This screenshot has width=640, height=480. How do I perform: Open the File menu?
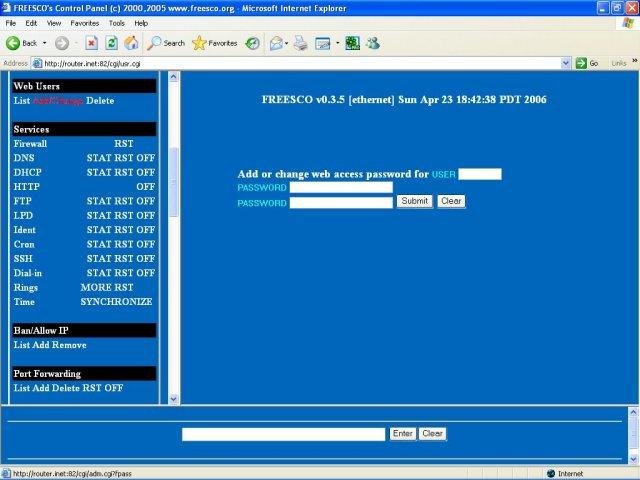point(11,23)
